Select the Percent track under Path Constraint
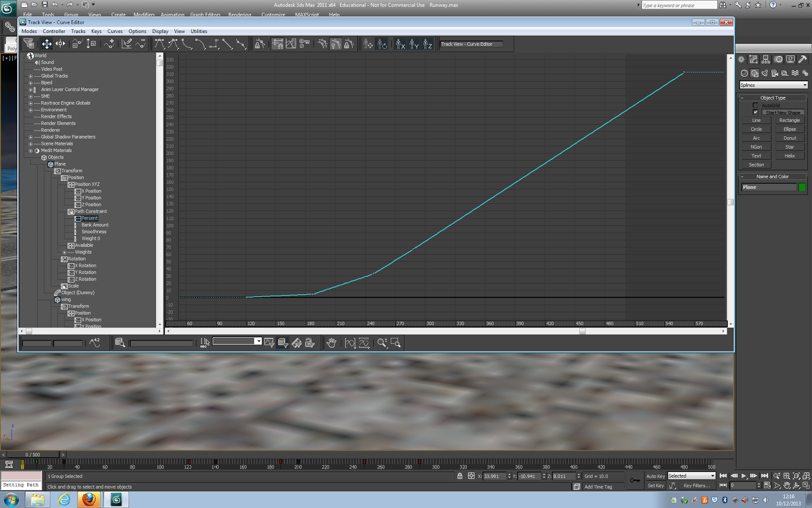This screenshot has height=508, width=812. [x=89, y=217]
